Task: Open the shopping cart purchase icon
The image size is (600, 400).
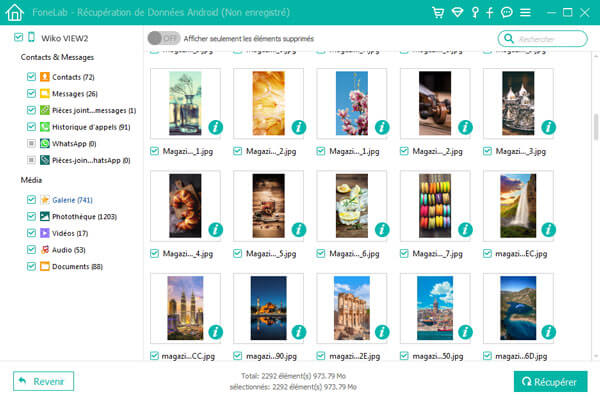Action: click(x=438, y=12)
